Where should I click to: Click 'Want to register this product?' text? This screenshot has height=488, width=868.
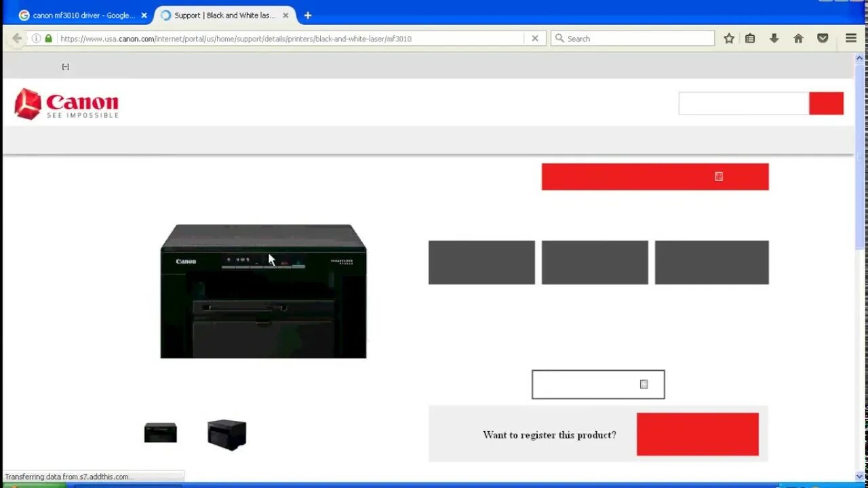point(550,434)
